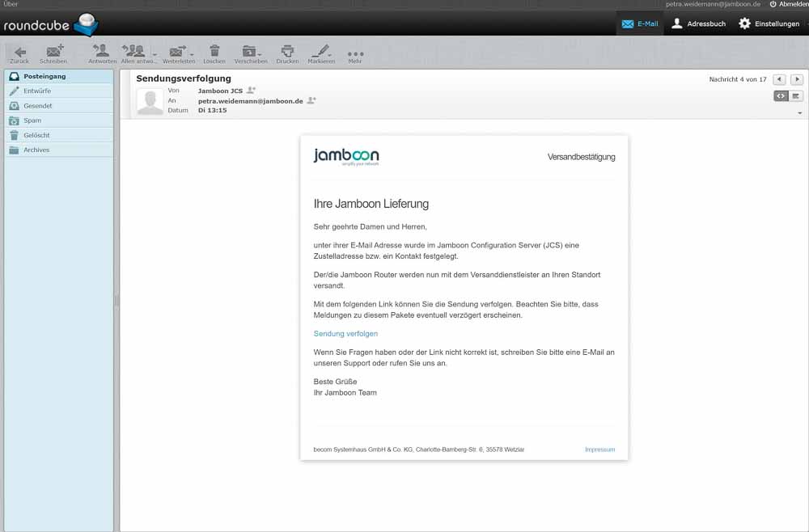Click the Versandbestätigung label
This screenshot has width=809, height=532.
[x=582, y=157]
